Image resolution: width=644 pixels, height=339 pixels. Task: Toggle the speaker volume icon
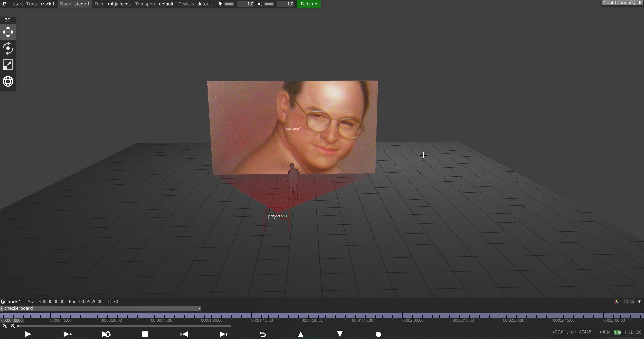(x=260, y=4)
